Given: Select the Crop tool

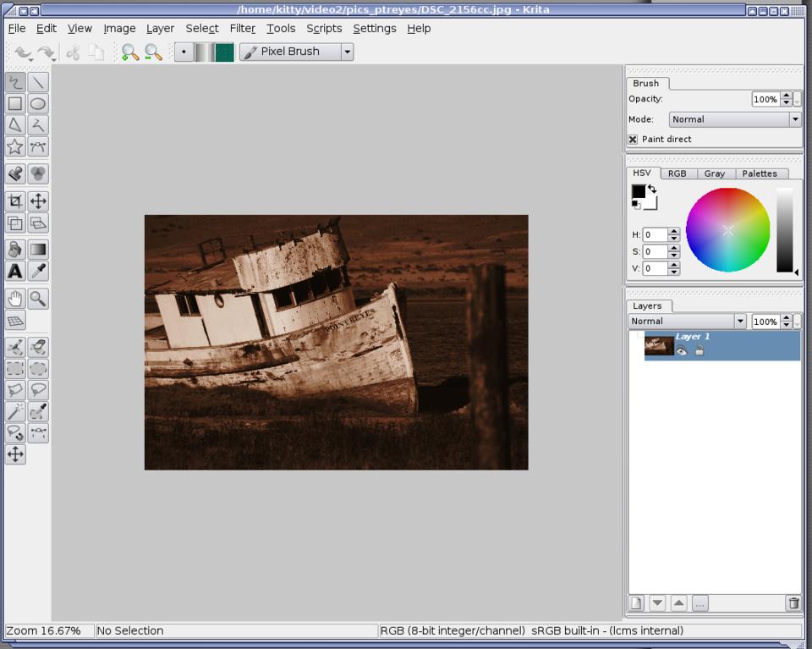Looking at the screenshot, I should [15, 201].
